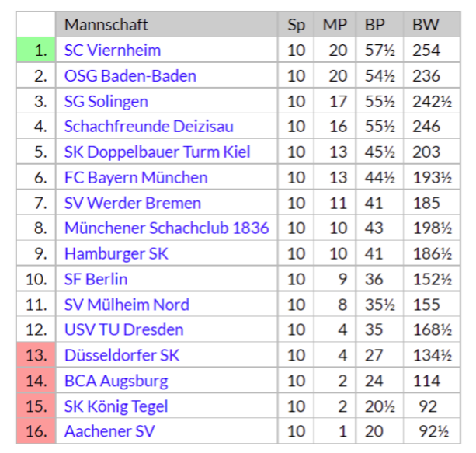This screenshot has width=476, height=453.
Task: Open USV TU Dresden team page
Action: pyautogui.click(x=124, y=329)
